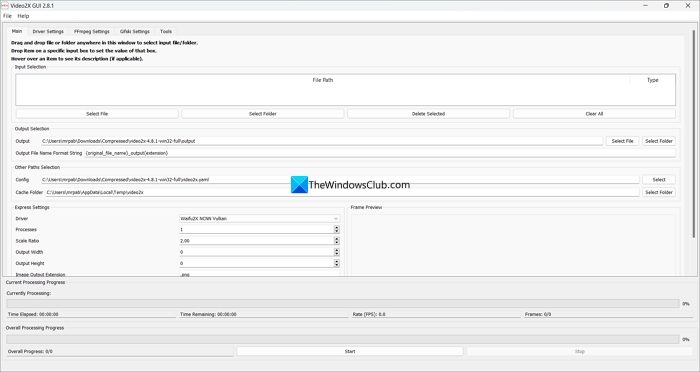Open the Gifski Settings tab
Viewport: 700px width, 372px height.
tap(135, 32)
